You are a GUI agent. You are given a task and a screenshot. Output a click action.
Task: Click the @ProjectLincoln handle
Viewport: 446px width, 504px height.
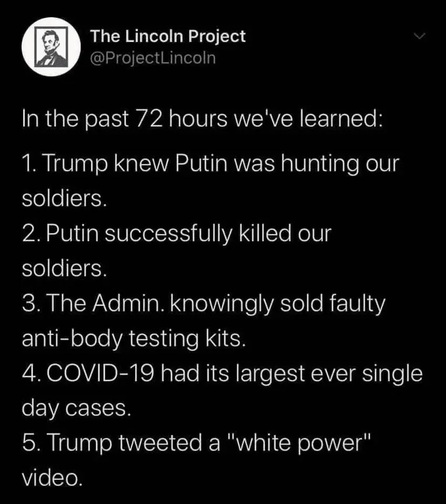[153, 57]
